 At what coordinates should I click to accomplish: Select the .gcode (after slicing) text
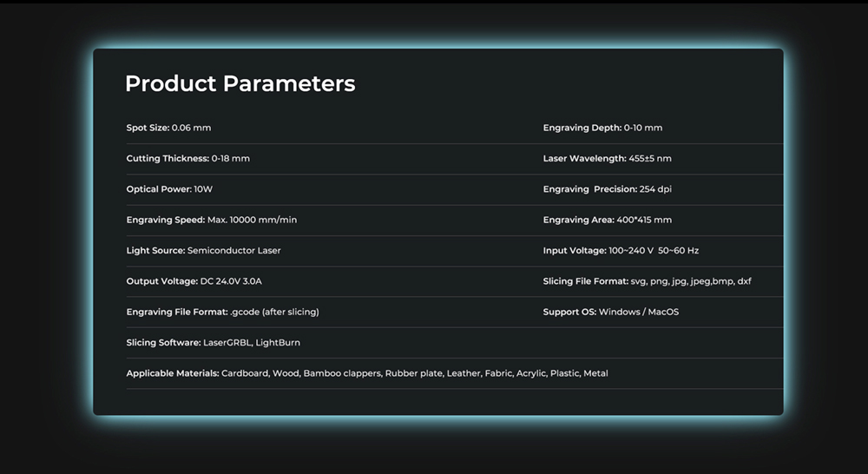pos(280,312)
